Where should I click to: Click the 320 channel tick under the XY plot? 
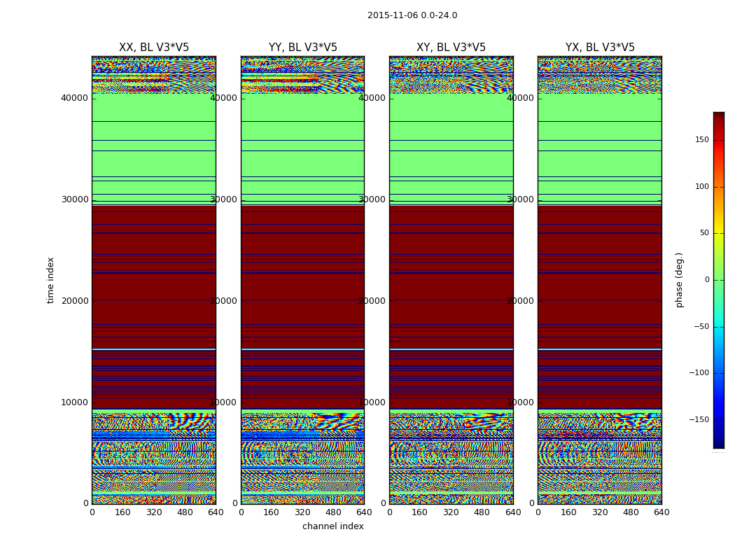(451, 512)
